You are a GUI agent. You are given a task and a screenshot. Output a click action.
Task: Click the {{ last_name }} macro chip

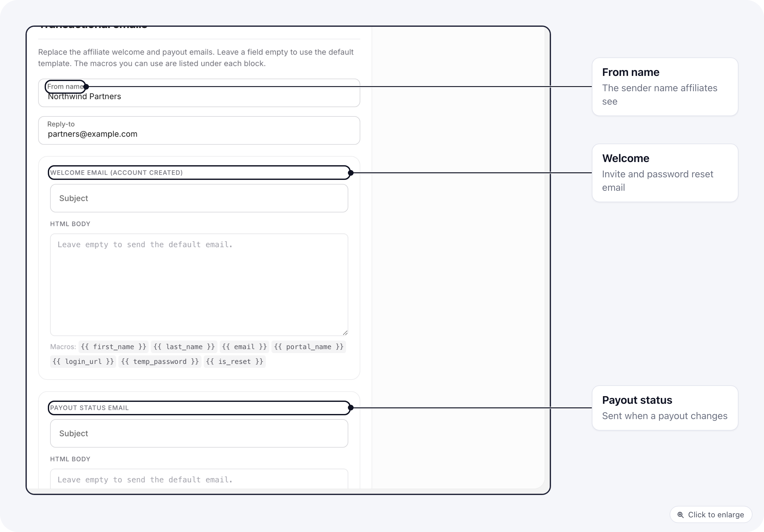click(184, 347)
